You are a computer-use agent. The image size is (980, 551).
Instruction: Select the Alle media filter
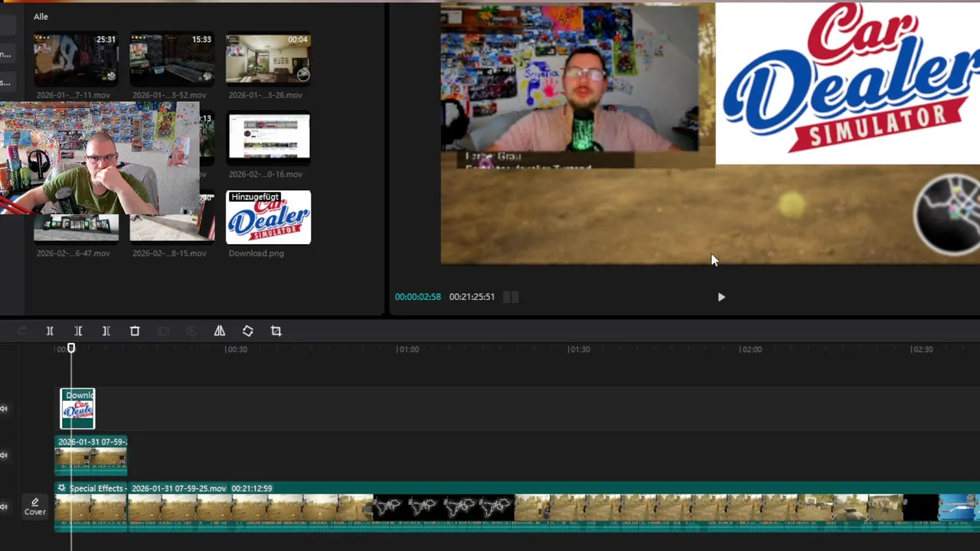tap(41, 16)
